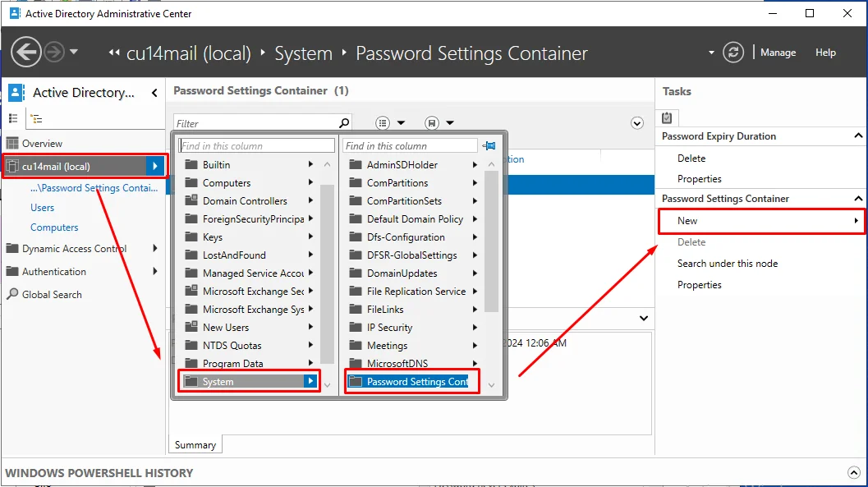Screen dimensions: 868x487
Task: Expand the System folder arrow
Action: (310, 381)
